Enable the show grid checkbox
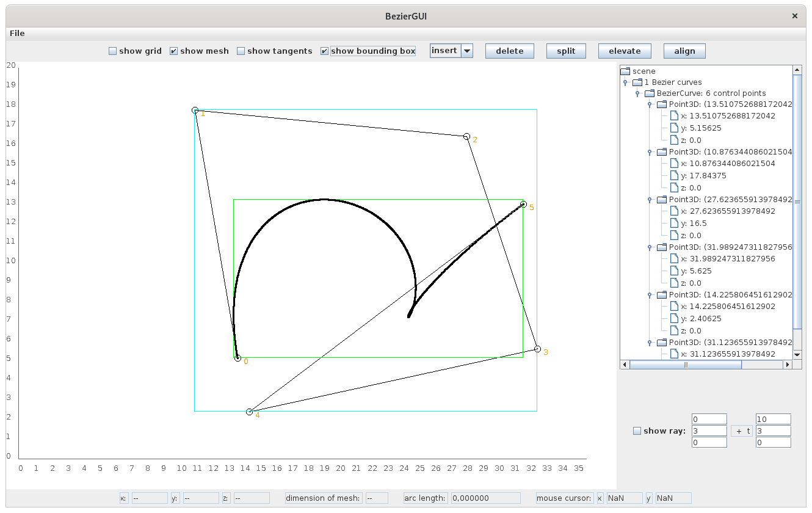This screenshot has width=812, height=513. [112, 51]
